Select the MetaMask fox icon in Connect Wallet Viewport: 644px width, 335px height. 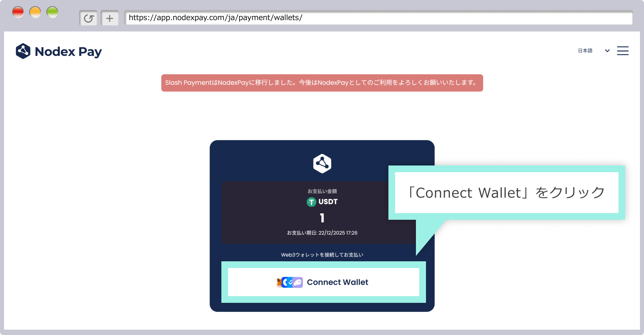[279, 282]
